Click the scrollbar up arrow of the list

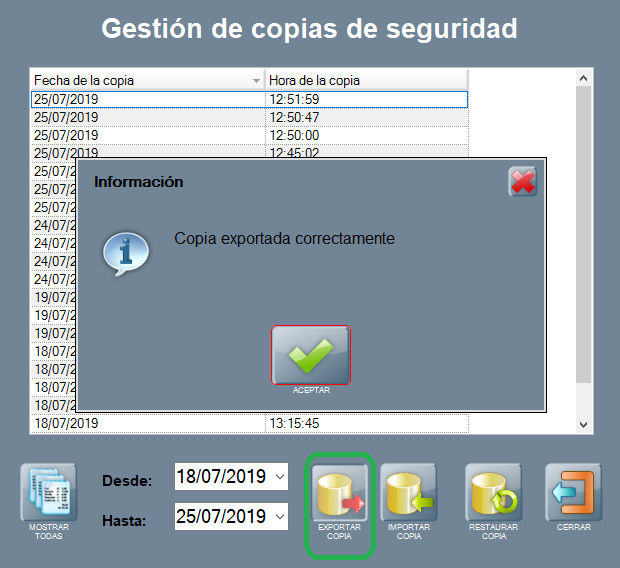tap(585, 77)
